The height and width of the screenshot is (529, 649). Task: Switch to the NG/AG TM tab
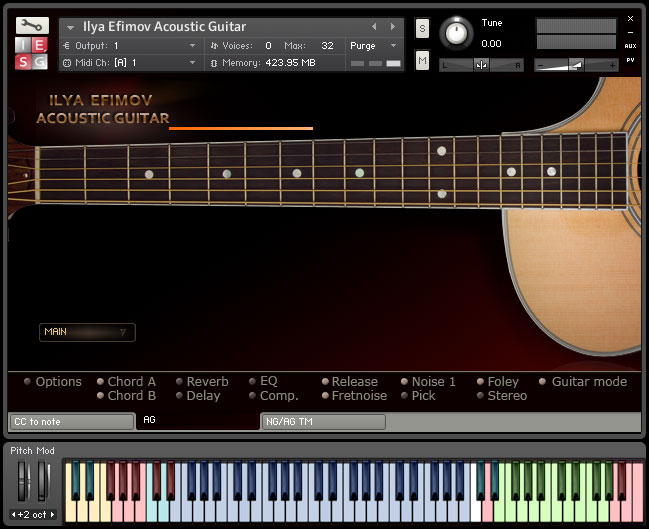pos(322,422)
